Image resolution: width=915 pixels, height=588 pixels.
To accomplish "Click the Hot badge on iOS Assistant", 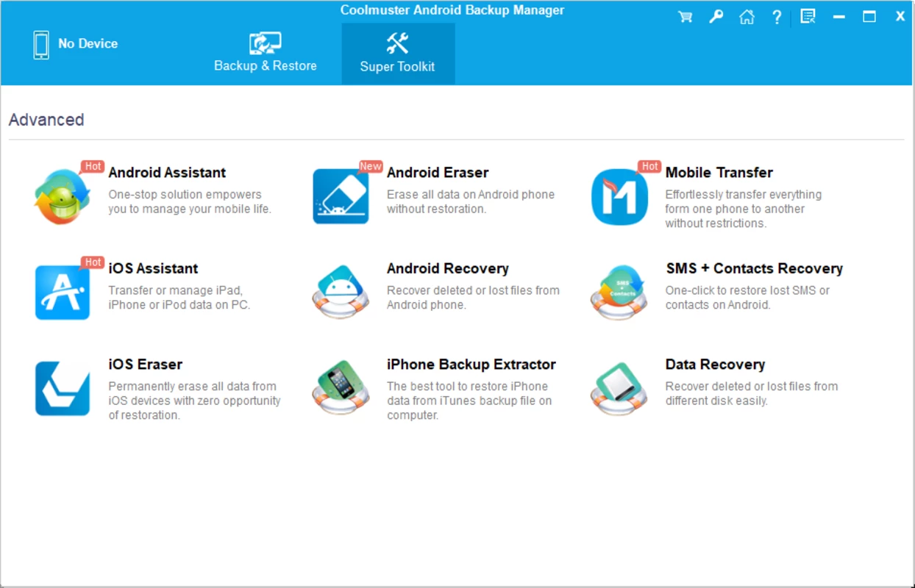I will (x=92, y=262).
